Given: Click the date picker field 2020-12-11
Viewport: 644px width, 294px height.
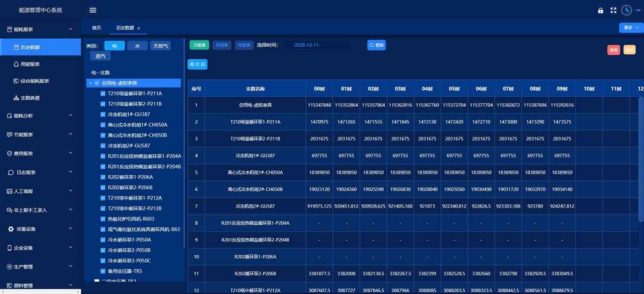Looking at the screenshot, I should click(317, 45).
